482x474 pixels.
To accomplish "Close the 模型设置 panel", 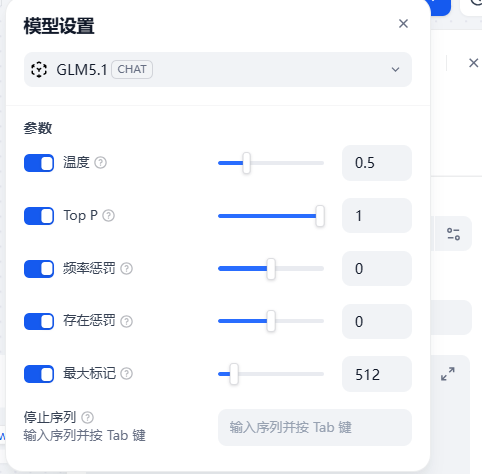I will tap(403, 24).
